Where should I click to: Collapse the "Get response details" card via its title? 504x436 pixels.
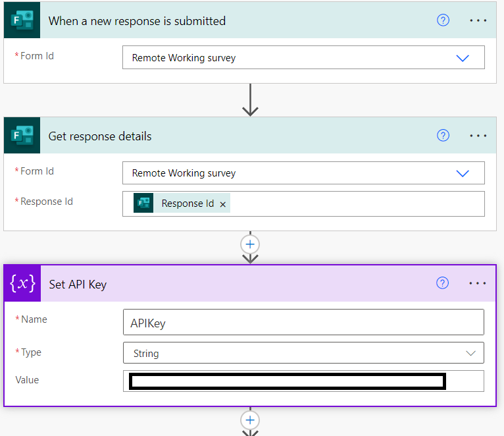pos(100,136)
